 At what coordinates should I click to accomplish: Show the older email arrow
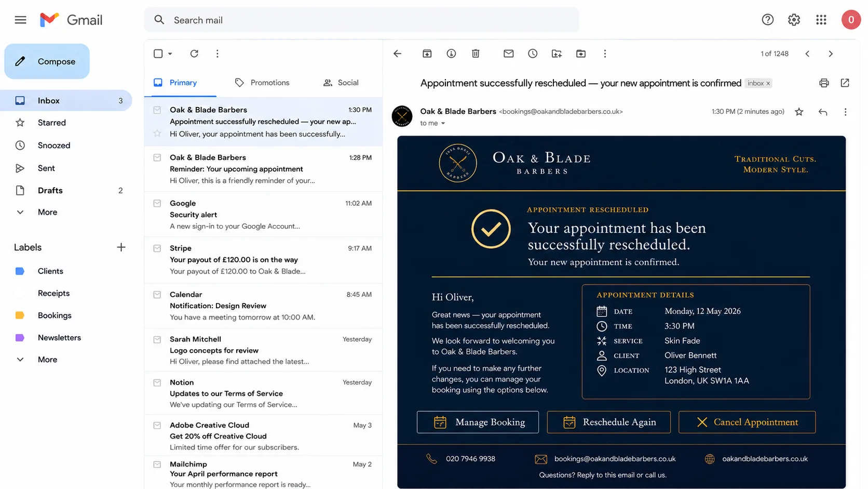pos(831,54)
